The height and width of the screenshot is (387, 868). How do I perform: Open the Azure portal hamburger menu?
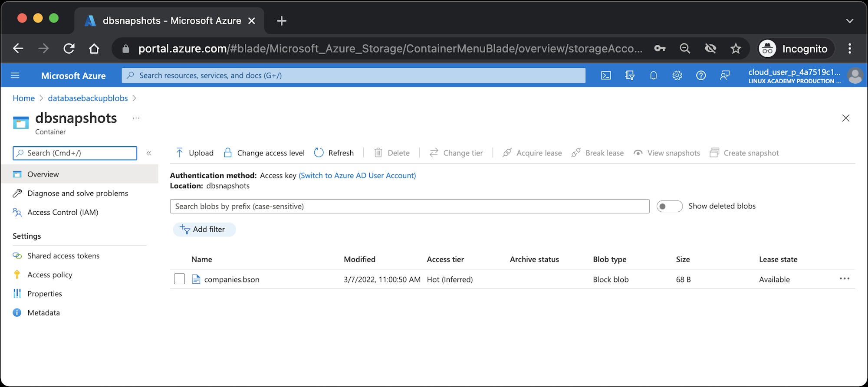pyautogui.click(x=15, y=75)
